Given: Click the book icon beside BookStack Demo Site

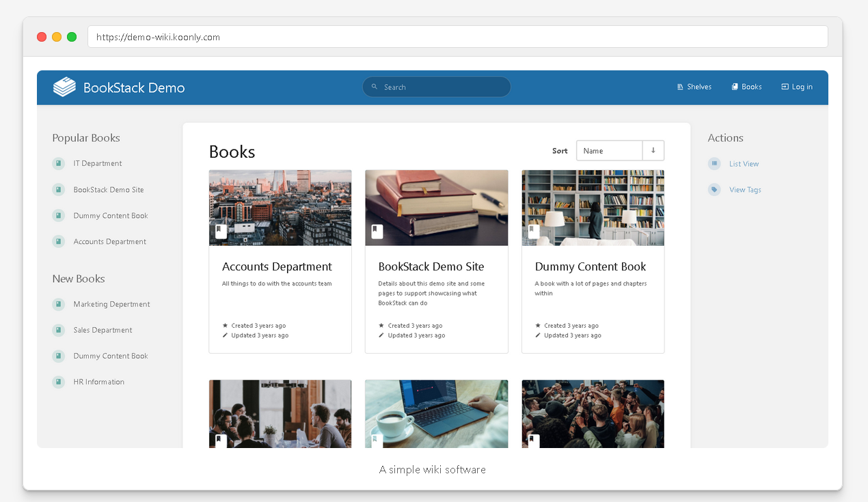Looking at the screenshot, I should click(x=58, y=189).
